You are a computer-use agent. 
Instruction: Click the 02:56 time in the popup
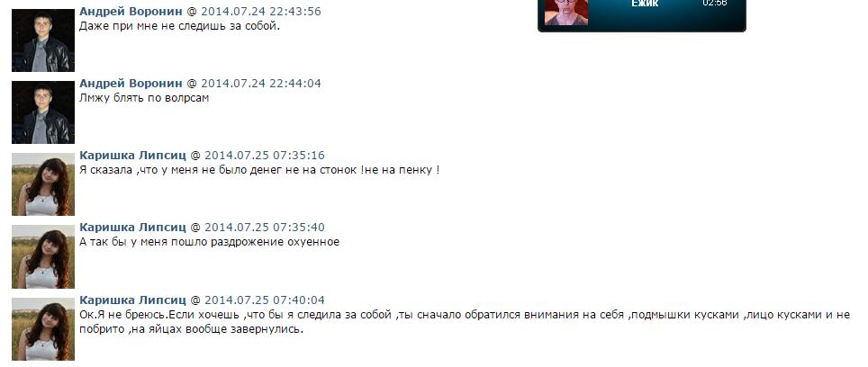coord(715,3)
